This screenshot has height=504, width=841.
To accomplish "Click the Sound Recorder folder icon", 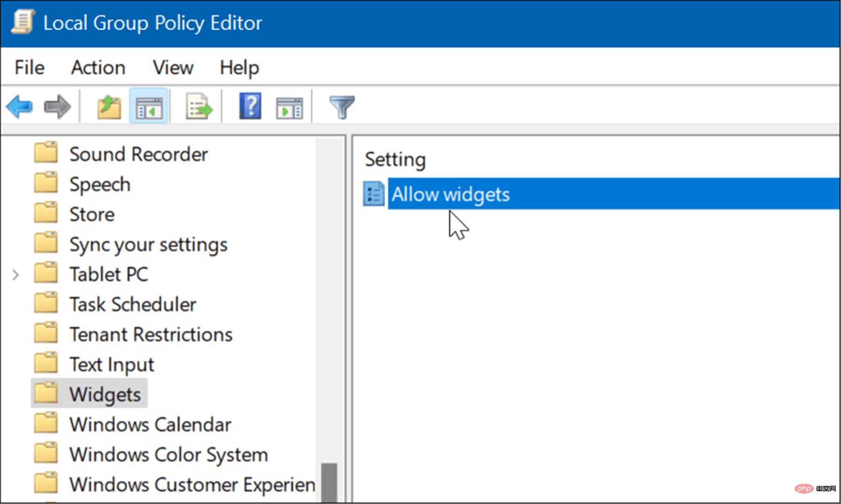I will 46,153.
